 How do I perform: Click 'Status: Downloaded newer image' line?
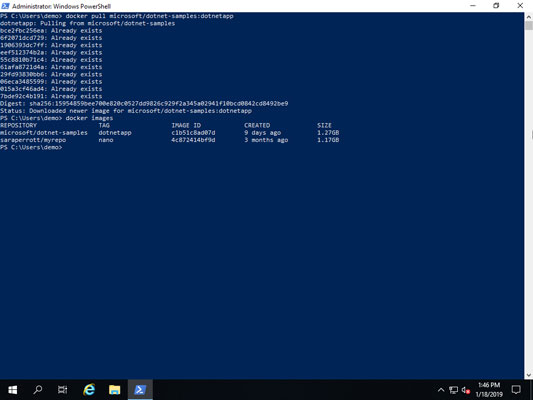tap(126, 111)
